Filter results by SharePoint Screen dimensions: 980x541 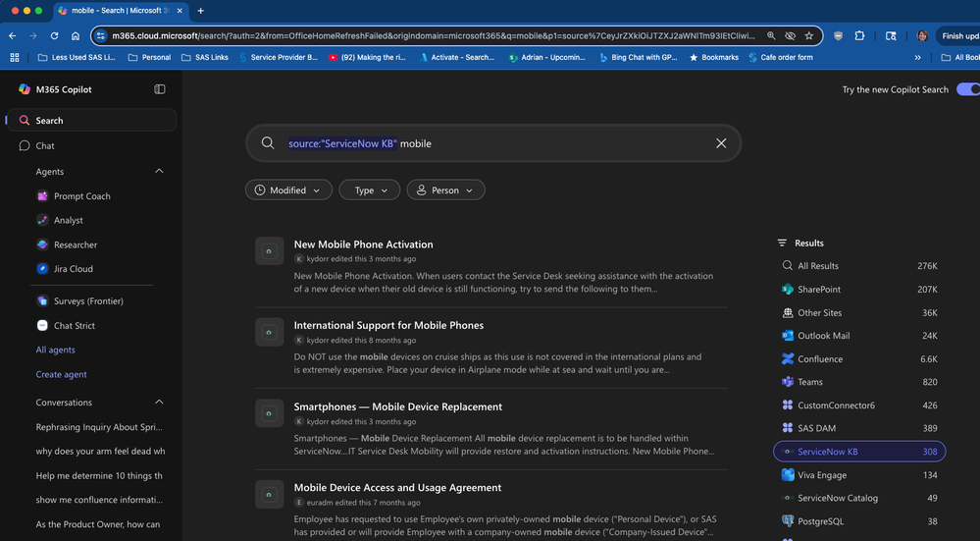click(859, 289)
